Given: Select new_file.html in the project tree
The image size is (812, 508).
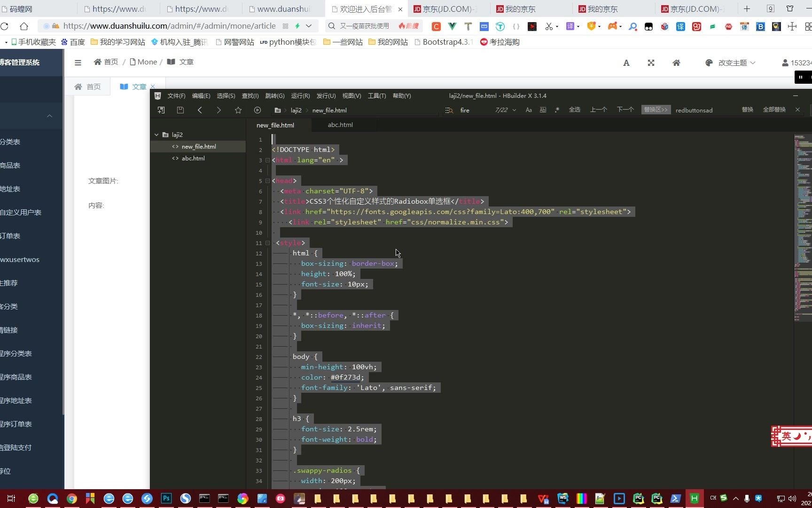Looking at the screenshot, I should (198, 147).
